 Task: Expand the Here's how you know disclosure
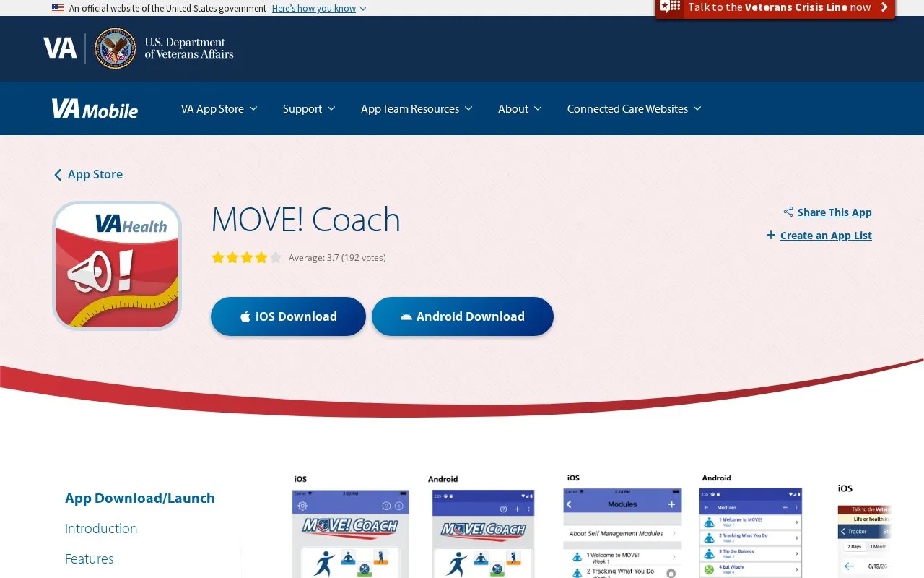click(319, 8)
